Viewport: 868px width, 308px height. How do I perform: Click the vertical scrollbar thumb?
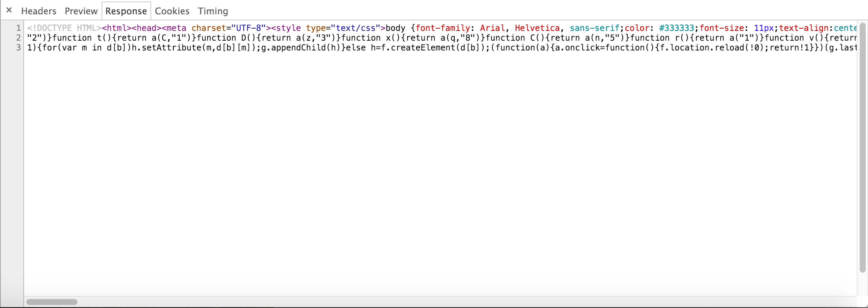point(863,148)
